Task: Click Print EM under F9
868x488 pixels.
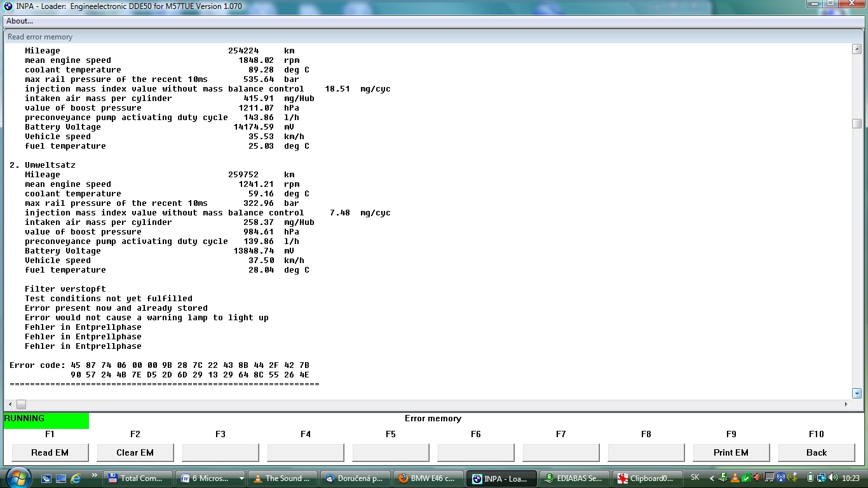Action: click(x=731, y=452)
